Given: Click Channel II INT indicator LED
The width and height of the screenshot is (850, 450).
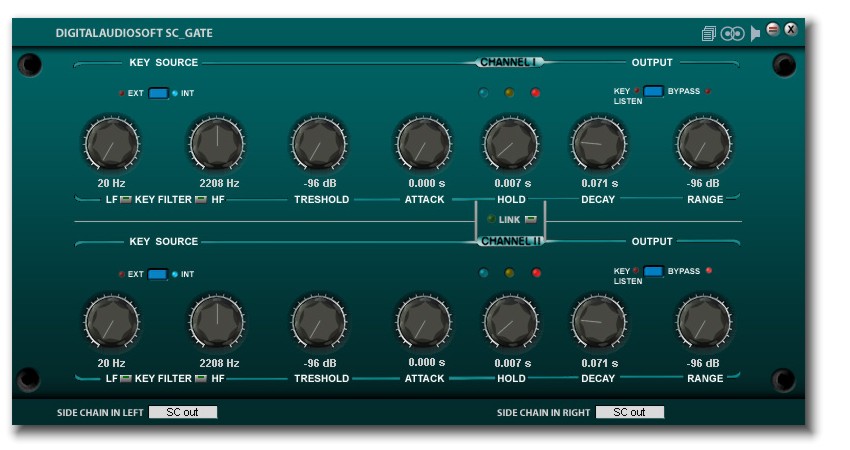Looking at the screenshot, I should 175,274.
